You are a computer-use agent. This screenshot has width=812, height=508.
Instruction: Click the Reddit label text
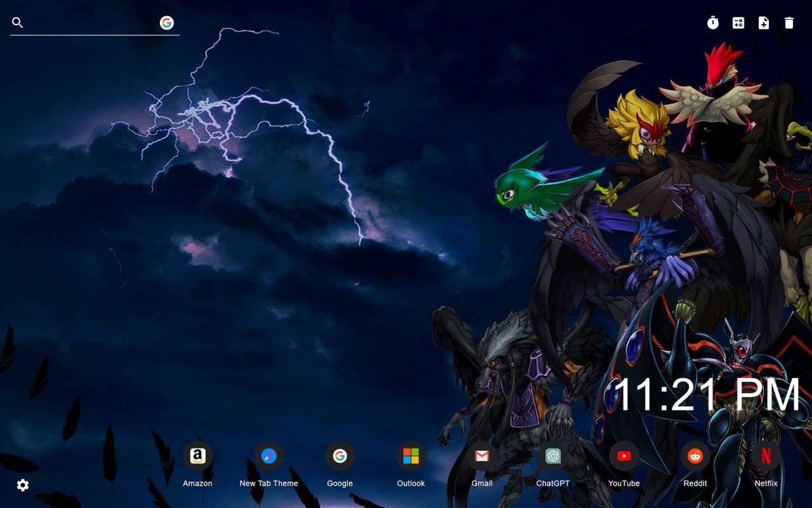(x=695, y=483)
